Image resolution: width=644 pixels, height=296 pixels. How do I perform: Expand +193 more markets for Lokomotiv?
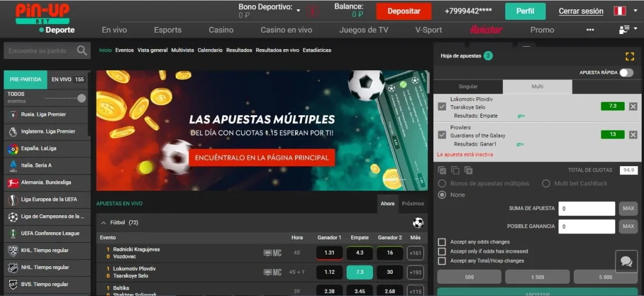415,272
